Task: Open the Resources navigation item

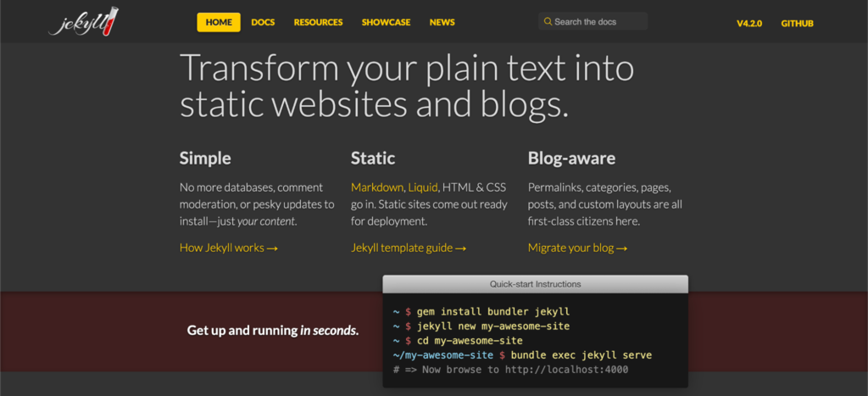Action: pyautogui.click(x=318, y=22)
